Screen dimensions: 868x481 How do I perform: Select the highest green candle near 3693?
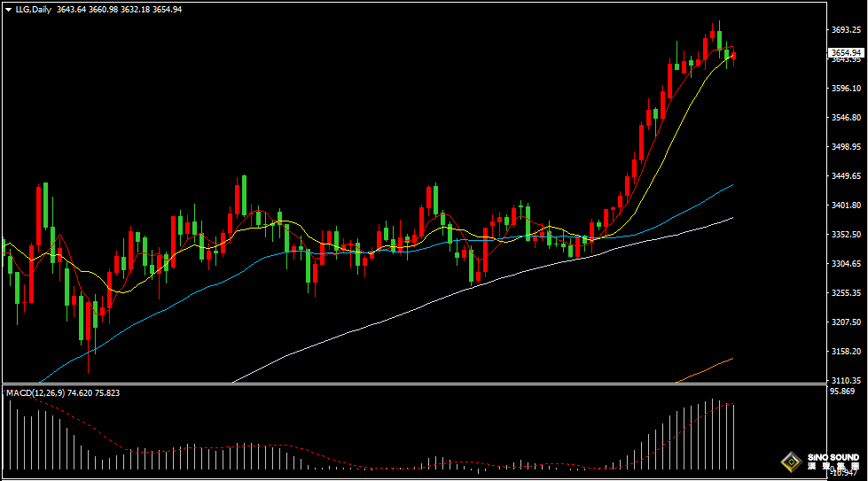point(719,39)
